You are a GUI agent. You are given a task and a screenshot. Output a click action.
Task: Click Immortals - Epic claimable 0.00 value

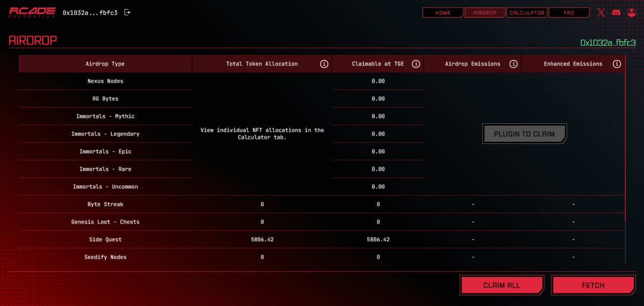(x=378, y=151)
